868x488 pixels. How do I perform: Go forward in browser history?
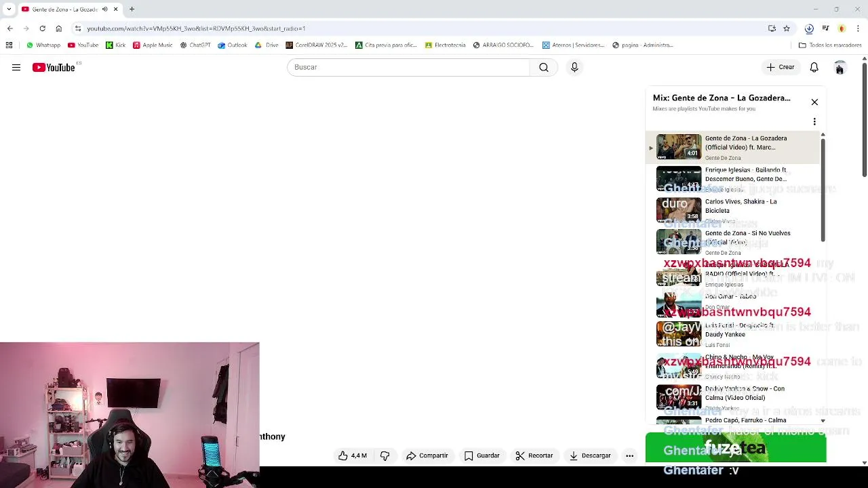26,28
